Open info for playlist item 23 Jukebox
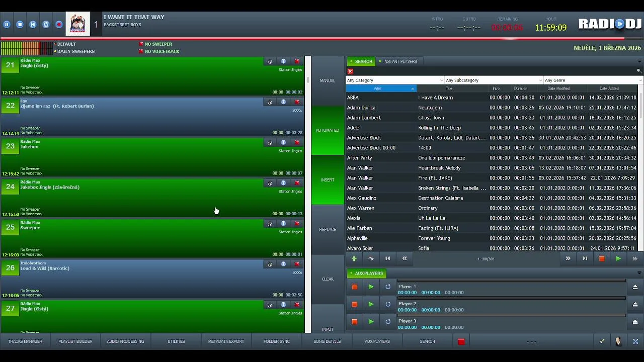Viewport: 644px width, 362px height. (283, 142)
